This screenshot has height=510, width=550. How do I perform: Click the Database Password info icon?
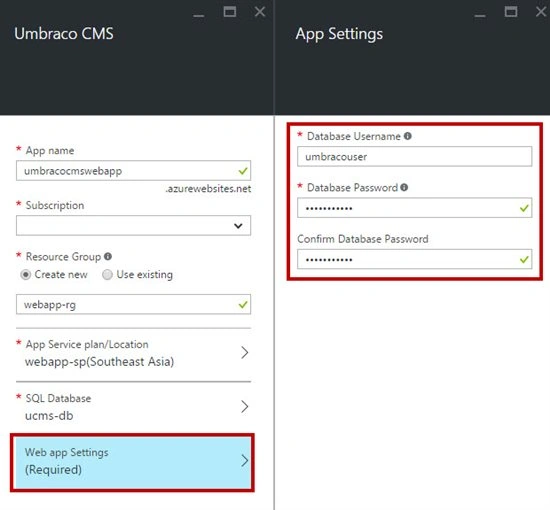pos(404,187)
